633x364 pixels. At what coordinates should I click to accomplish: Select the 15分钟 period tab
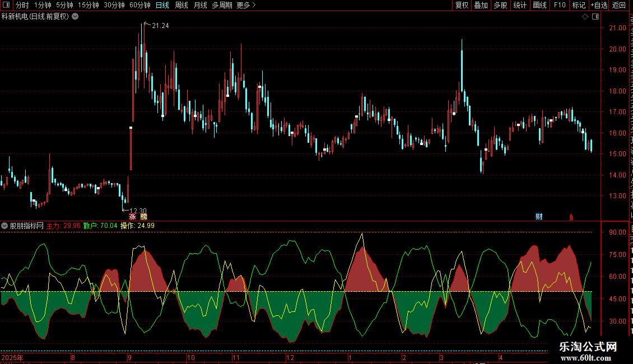tap(89, 5)
